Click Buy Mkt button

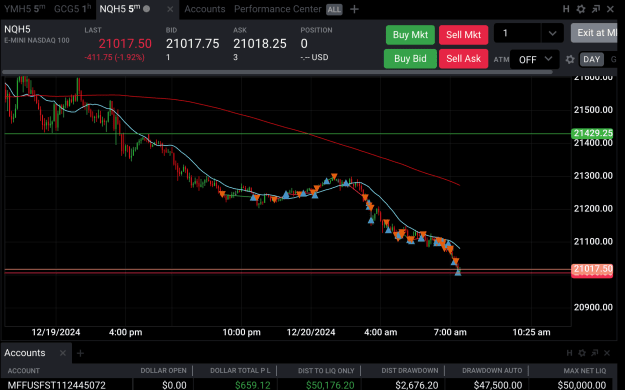[410, 35]
